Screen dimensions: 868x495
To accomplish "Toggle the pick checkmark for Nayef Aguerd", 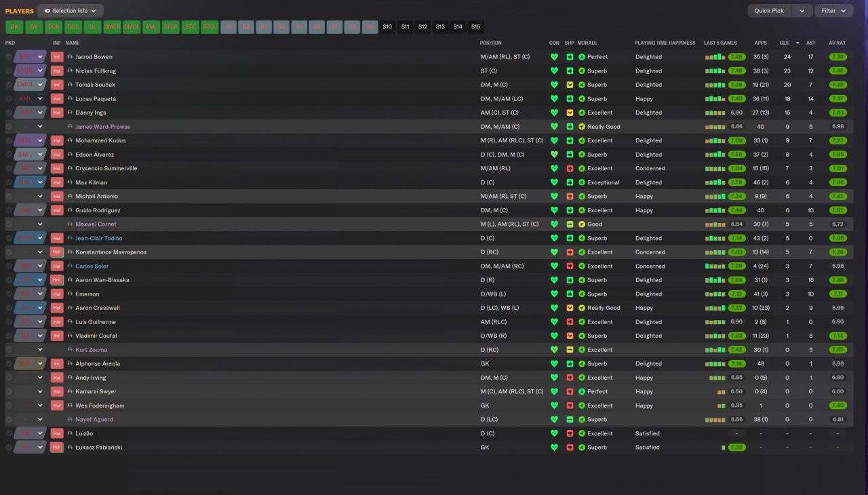I will (9, 420).
